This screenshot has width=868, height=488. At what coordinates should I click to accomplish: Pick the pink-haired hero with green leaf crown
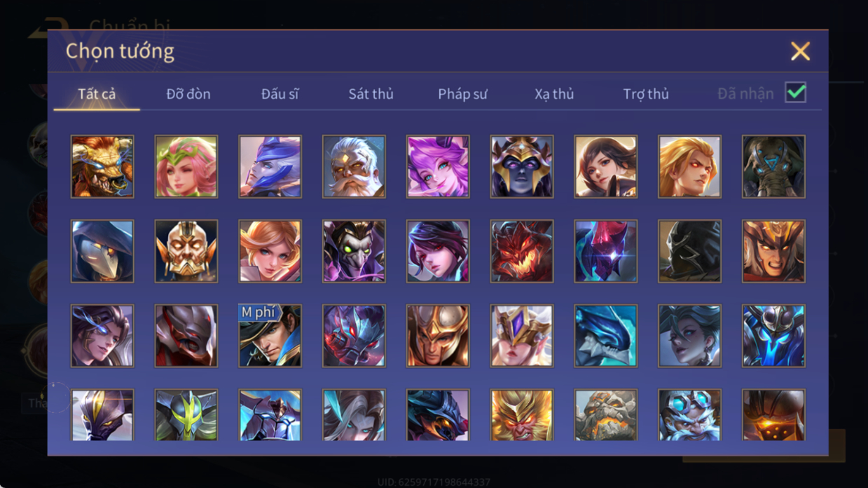pyautogui.click(x=186, y=167)
